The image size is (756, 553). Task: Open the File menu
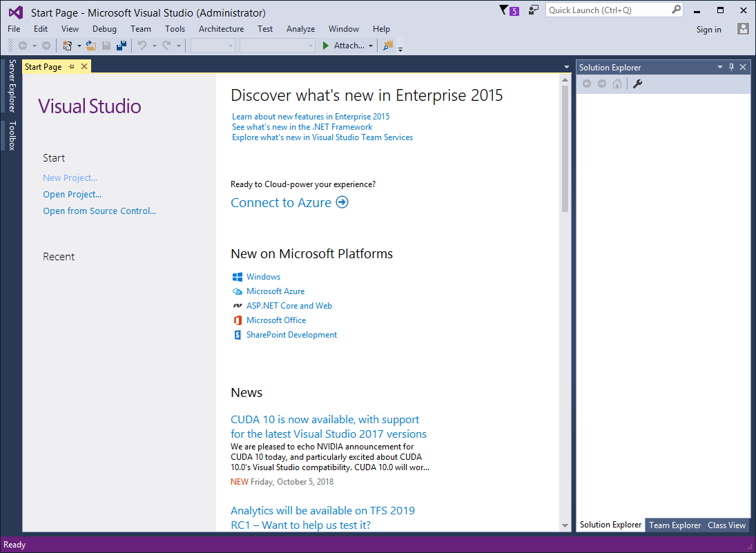(x=14, y=29)
